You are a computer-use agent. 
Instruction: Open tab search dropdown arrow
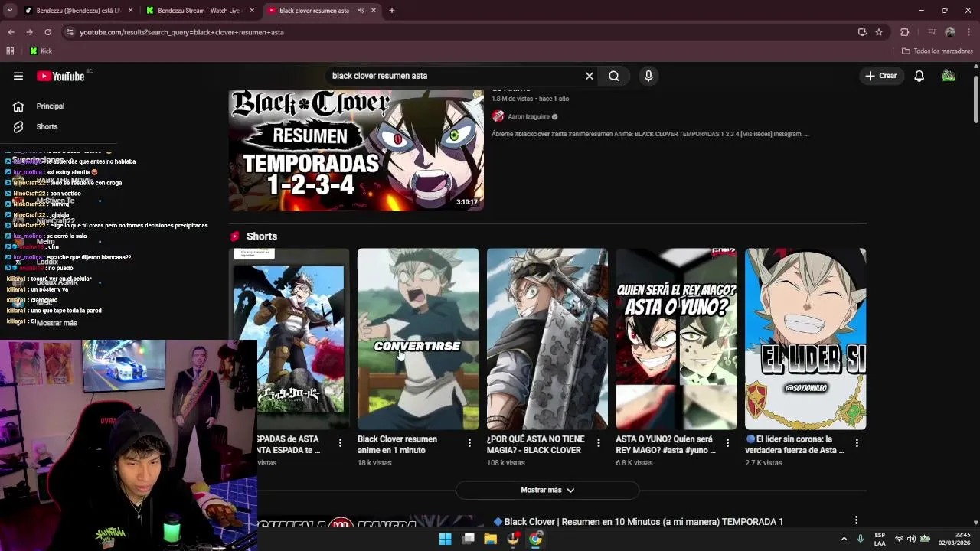click(x=10, y=11)
